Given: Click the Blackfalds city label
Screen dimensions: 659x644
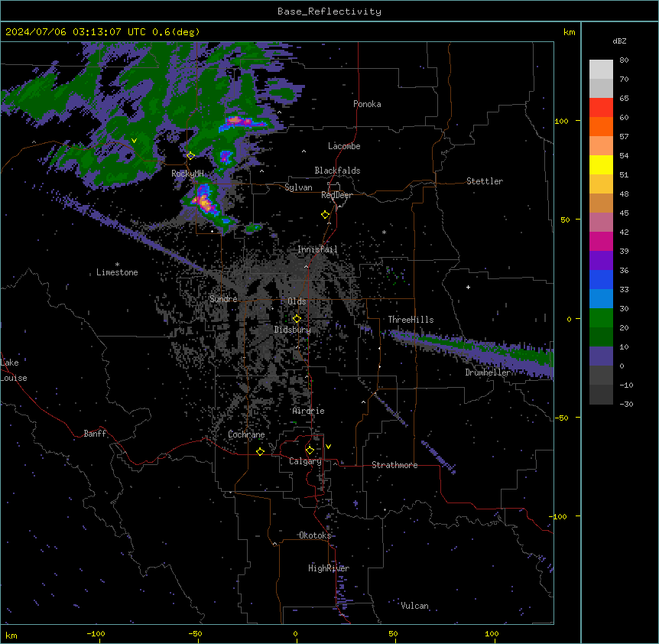Looking at the screenshot, I should coord(337,171).
